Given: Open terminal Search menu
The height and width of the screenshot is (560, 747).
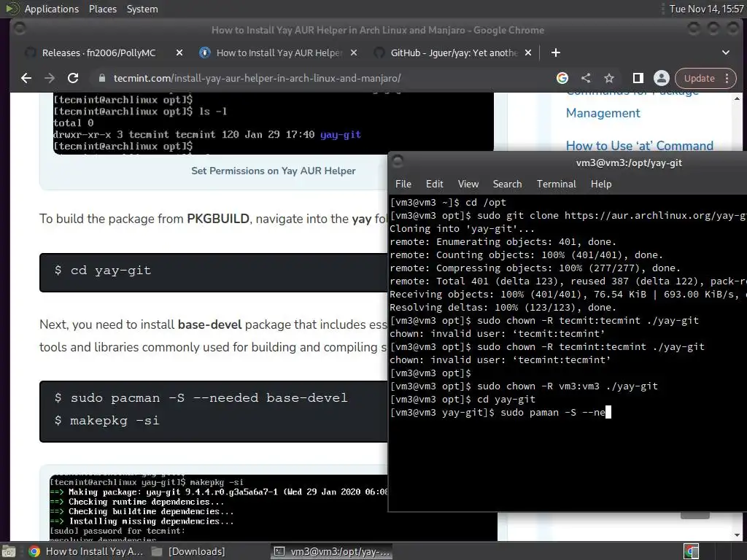Looking at the screenshot, I should (x=507, y=184).
